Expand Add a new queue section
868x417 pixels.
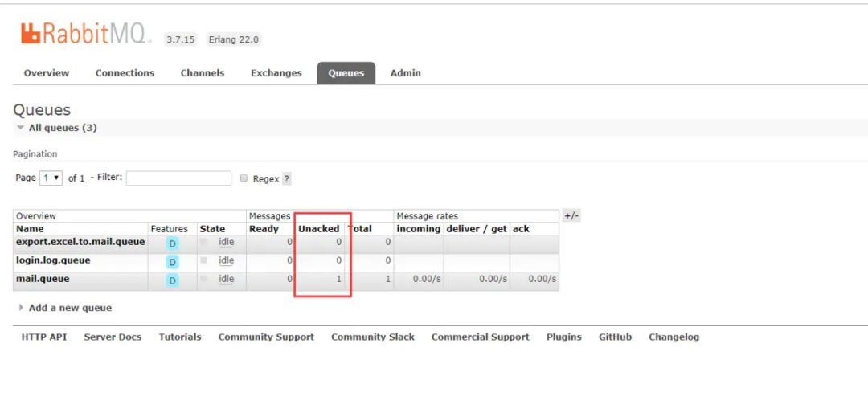[69, 308]
